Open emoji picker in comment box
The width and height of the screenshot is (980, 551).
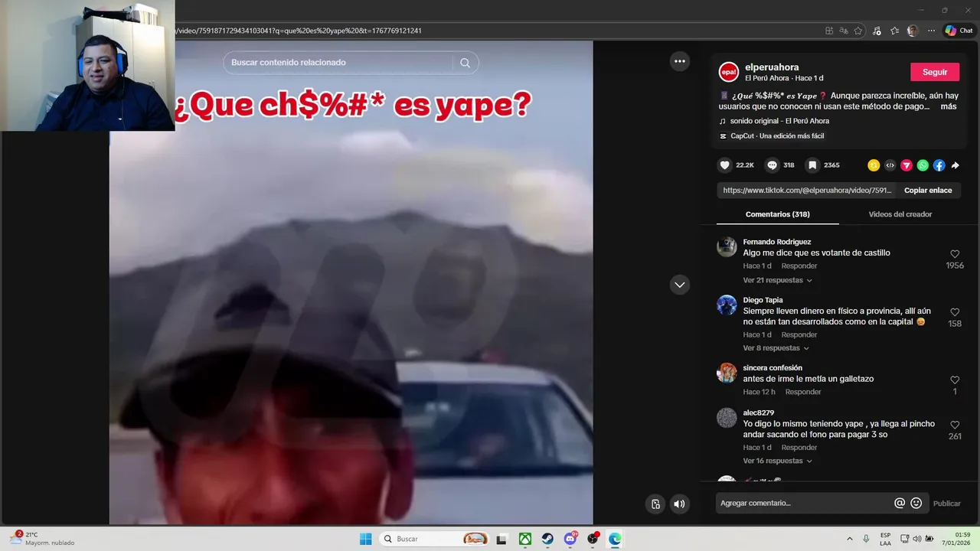coord(916,503)
